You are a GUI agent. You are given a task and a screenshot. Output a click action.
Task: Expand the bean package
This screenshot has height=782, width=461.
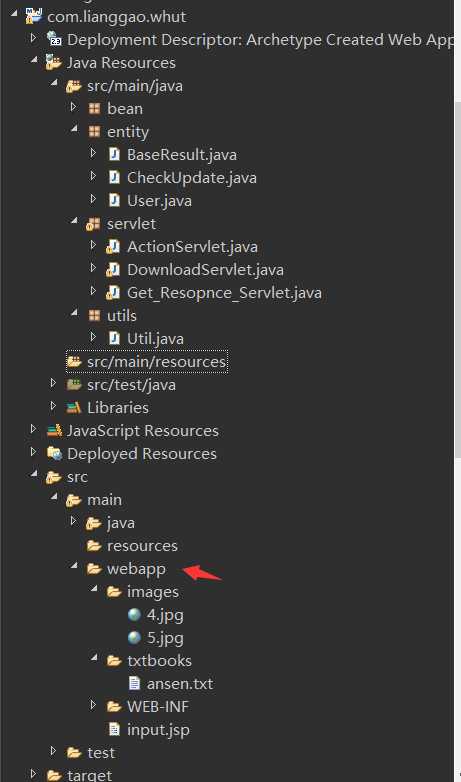[73, 106]
